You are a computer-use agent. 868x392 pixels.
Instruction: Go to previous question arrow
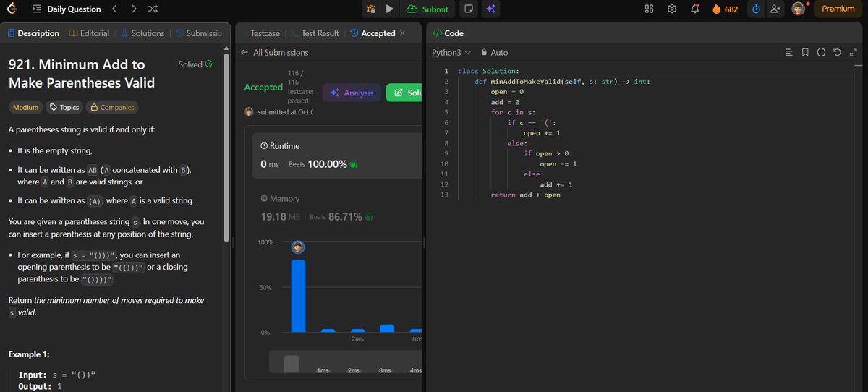pos(114,9)
